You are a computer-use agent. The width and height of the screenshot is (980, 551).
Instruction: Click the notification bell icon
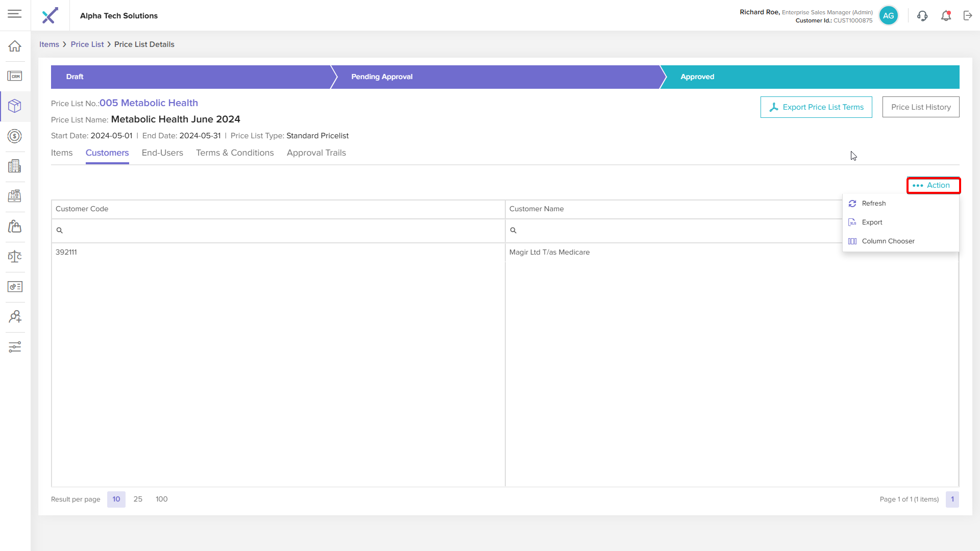946,16
